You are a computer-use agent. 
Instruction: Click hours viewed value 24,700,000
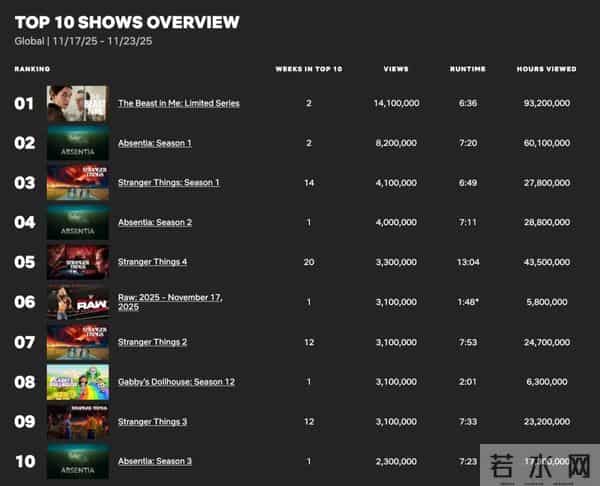tap(547, 342)
